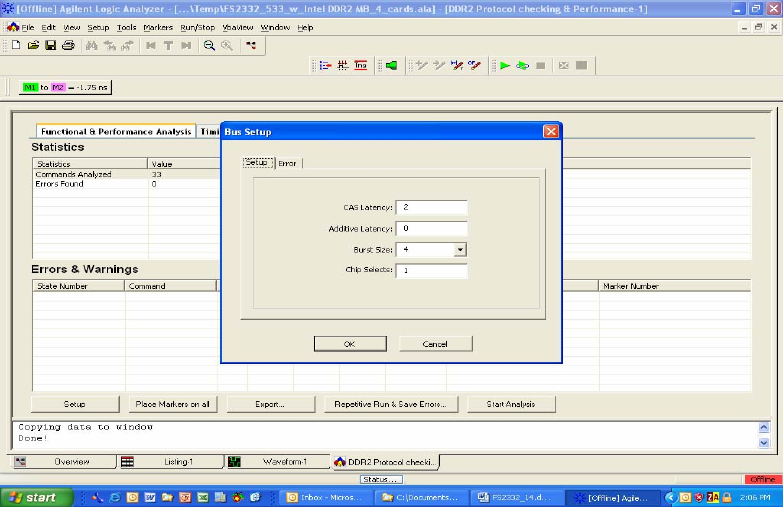The width and height of the screenshot is (783, 507).
Task: Expand the Burst Size dropdown
Action: pyautogui.click(x=460, y=249)
